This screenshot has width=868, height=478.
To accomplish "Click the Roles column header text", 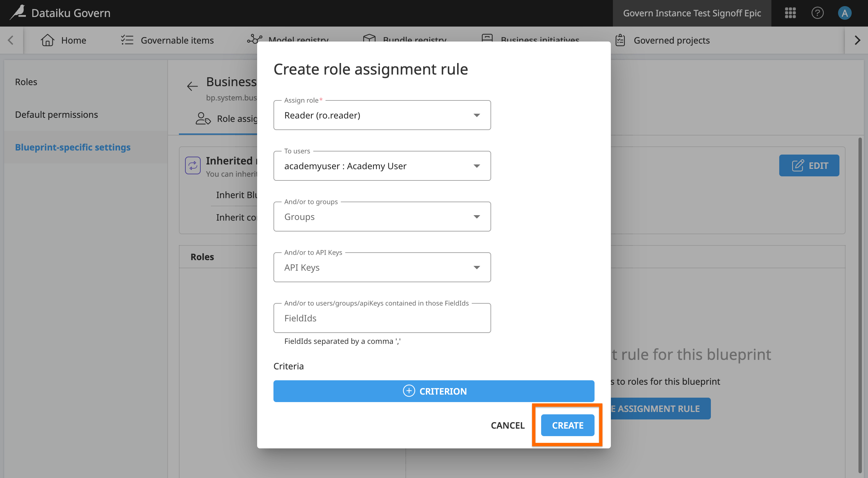I will tap(202, 257).
